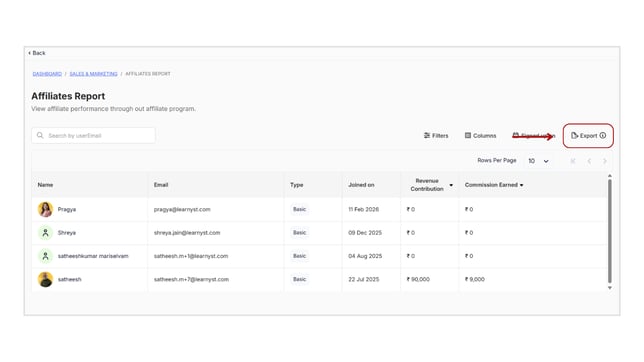This screenshot has height=362, width=644.
Task: Select the name satheeshkumar mariselvam
Action: pyautogui.click(x=93, y=256)
